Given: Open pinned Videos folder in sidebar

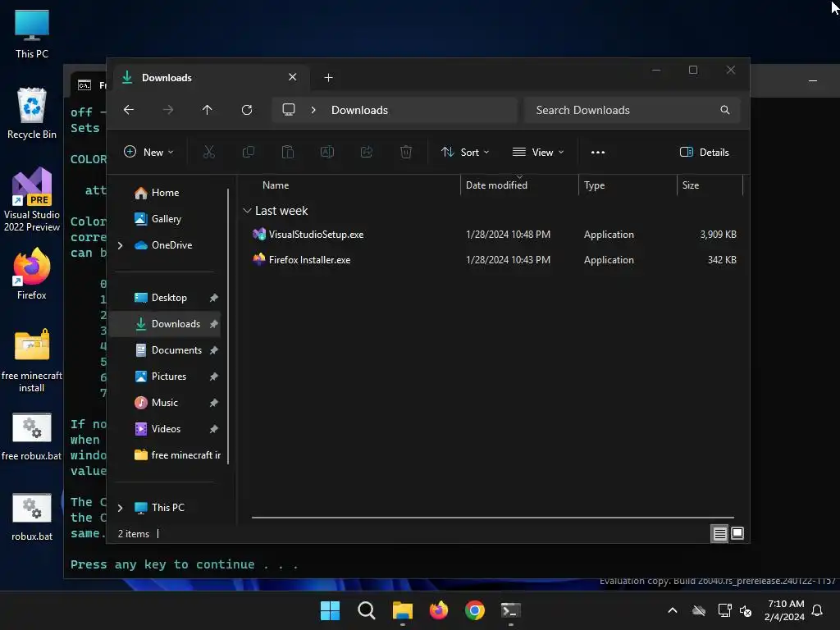Looking at the screenshot, I should (166, 428).
